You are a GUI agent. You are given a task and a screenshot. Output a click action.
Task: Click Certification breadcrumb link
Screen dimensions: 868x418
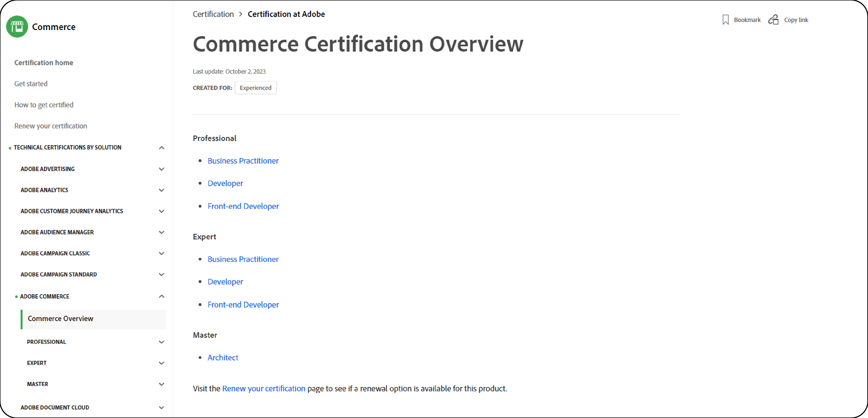click(213, 14)
